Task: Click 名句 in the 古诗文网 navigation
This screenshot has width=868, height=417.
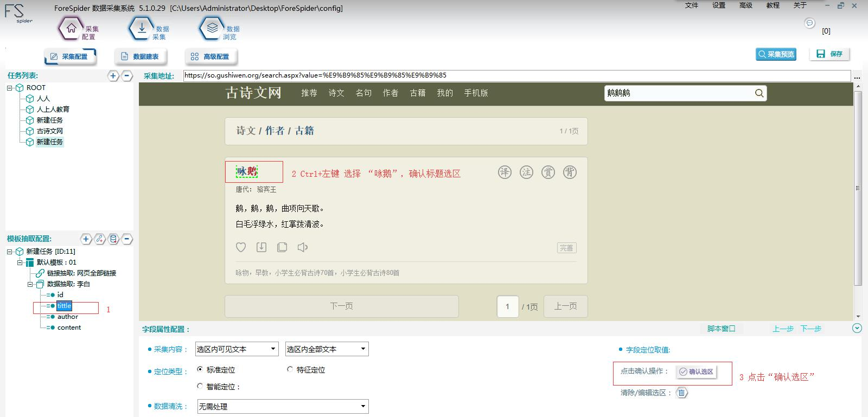Action: (x=363, y=93)
